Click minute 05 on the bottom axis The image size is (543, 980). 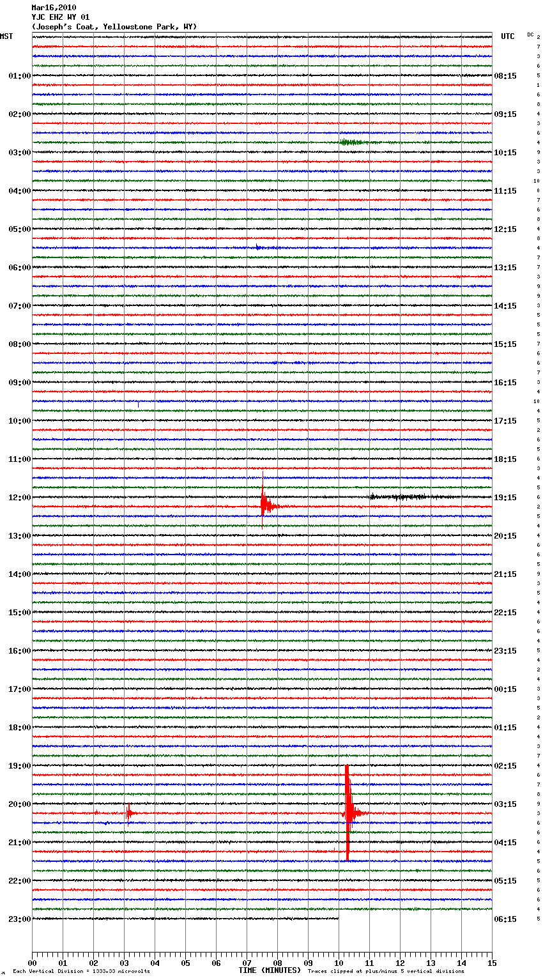coord(185,963)
